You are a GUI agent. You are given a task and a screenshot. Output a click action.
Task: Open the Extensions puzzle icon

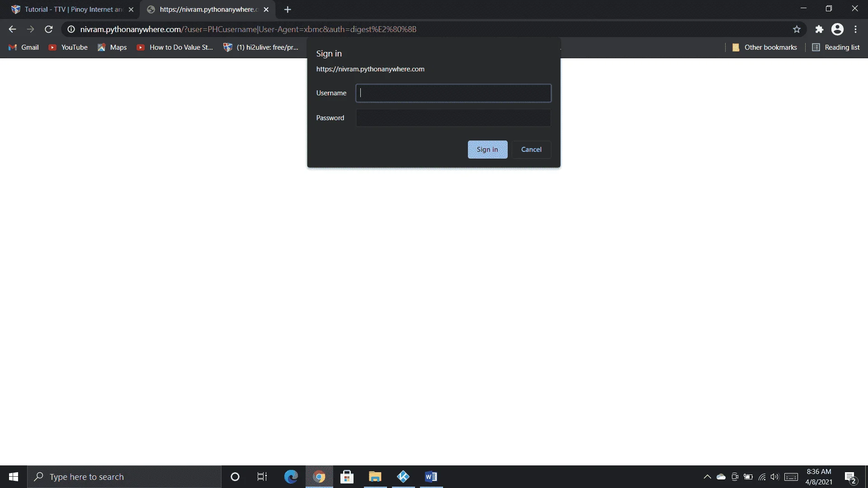tap(819, 29)
